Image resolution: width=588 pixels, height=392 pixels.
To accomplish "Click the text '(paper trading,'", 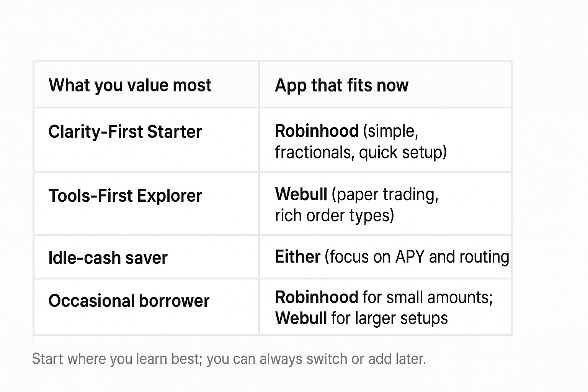I will (x=385, y=194).
